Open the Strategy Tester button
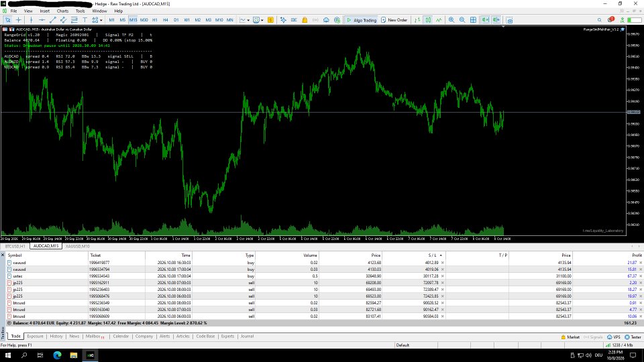 pyautogui.click(x=633, y=337)
